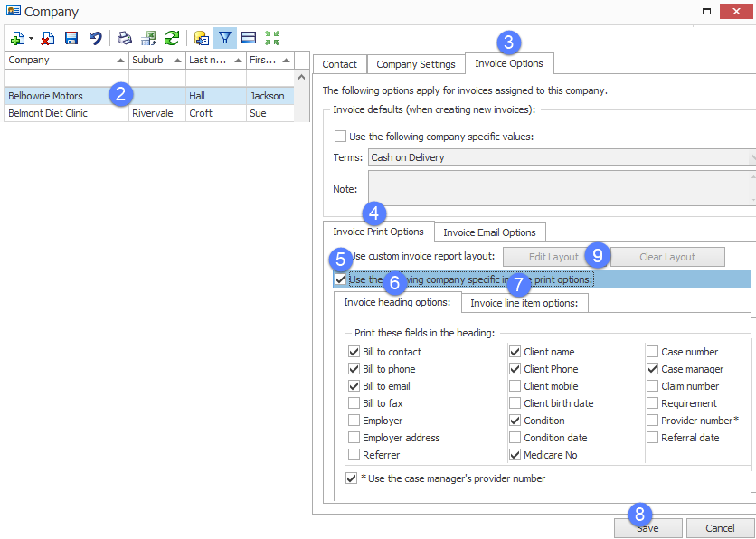Open the dropdown arrow beside add icon

(31, 39)
